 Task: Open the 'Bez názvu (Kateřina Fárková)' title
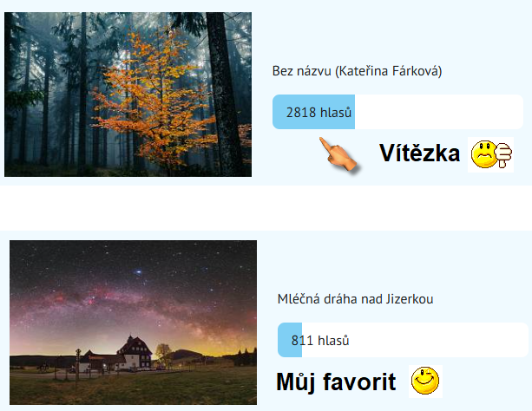(x=357, y=71)
